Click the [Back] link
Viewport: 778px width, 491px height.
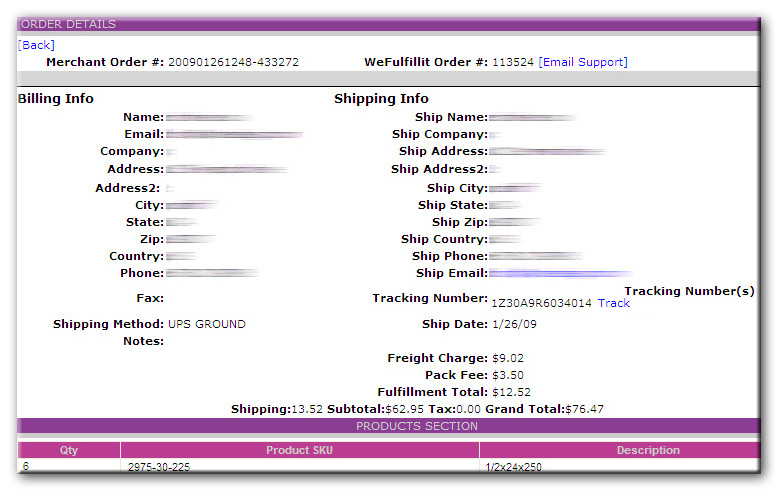[x=36, y=45]
